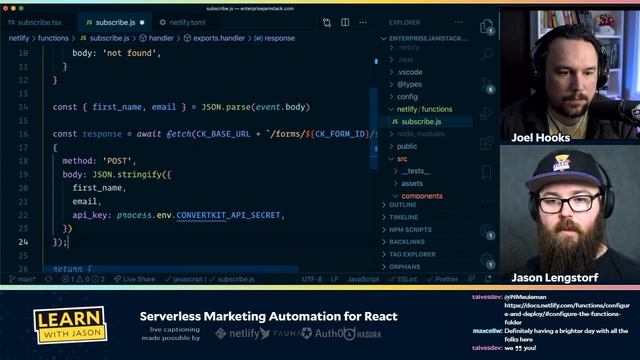The image size is (640, 360).
Task: Click line number 16 in the gutter
Action: click(23, 134)
